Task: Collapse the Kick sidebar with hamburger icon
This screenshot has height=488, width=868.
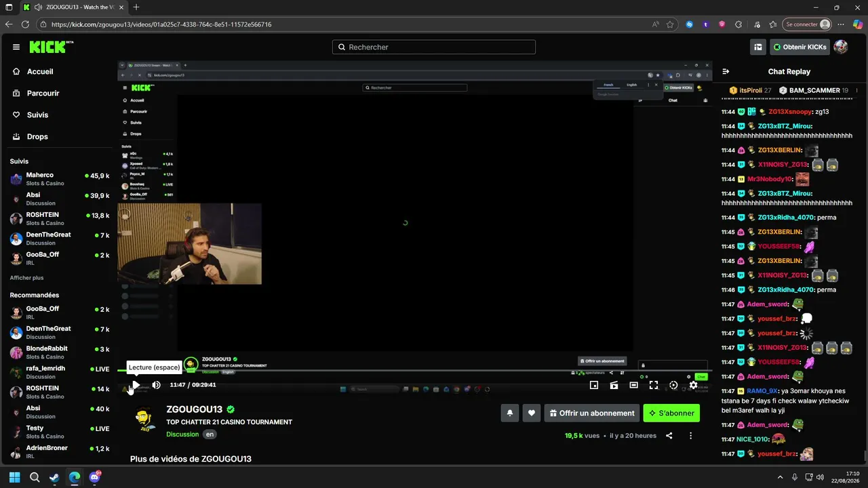Action: tap(16, 47)
